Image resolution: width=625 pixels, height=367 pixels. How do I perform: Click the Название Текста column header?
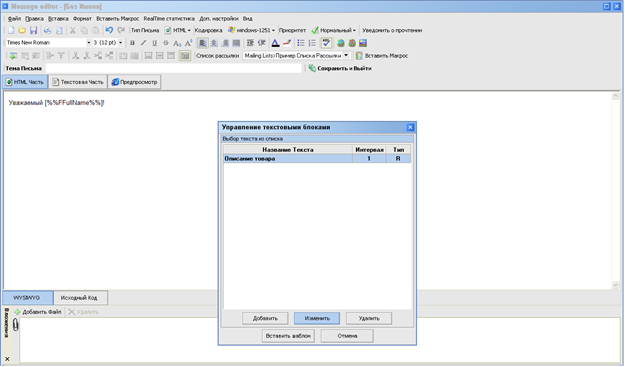(x=288, y=150)
